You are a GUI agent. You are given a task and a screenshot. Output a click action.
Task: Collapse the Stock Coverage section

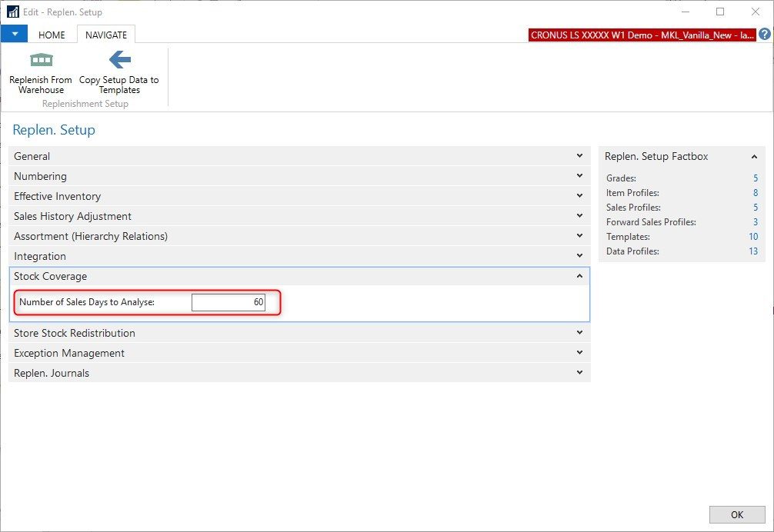pyautogui.click(x=579, y=276)
